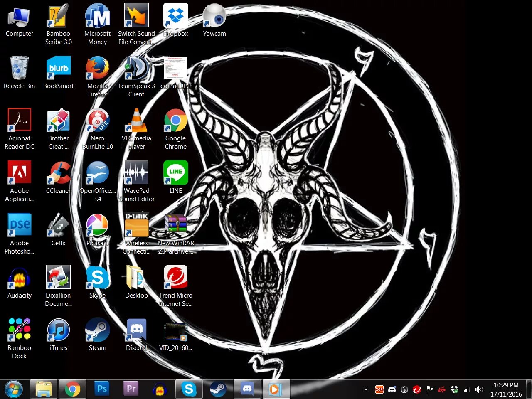Open the Windows Start menu
The width and height of the screenshot is (532, 399).
tap(13, 389)
